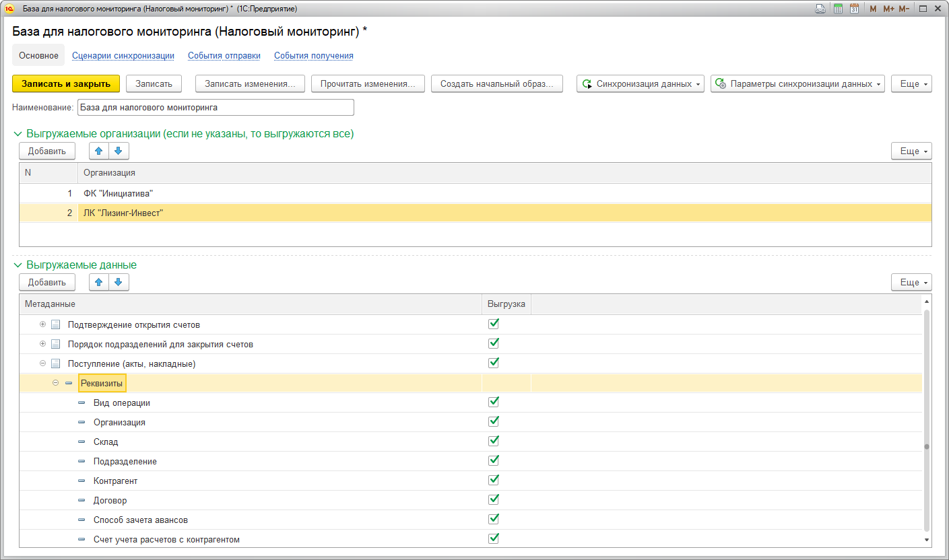Toggle the Выгрузка checkbox for Контрагент

pyautogui.click(x=493, y=480)
